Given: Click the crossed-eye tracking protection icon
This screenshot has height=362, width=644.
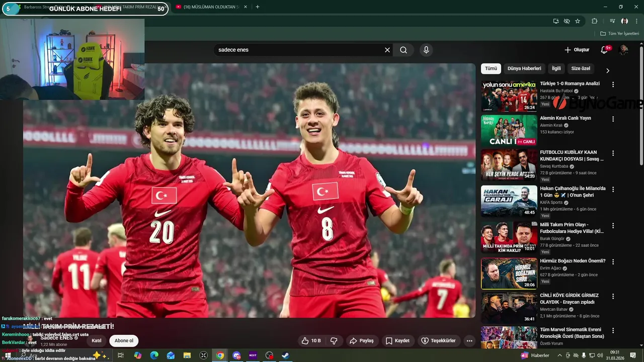Looking at the screenshot, I should click(567, 21).
